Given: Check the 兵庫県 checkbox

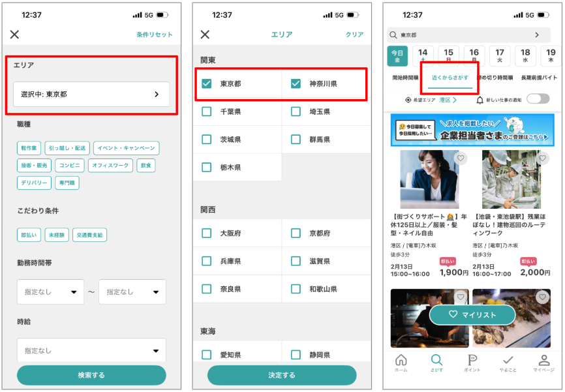Looking at the screenshot, I should point(206,261).
